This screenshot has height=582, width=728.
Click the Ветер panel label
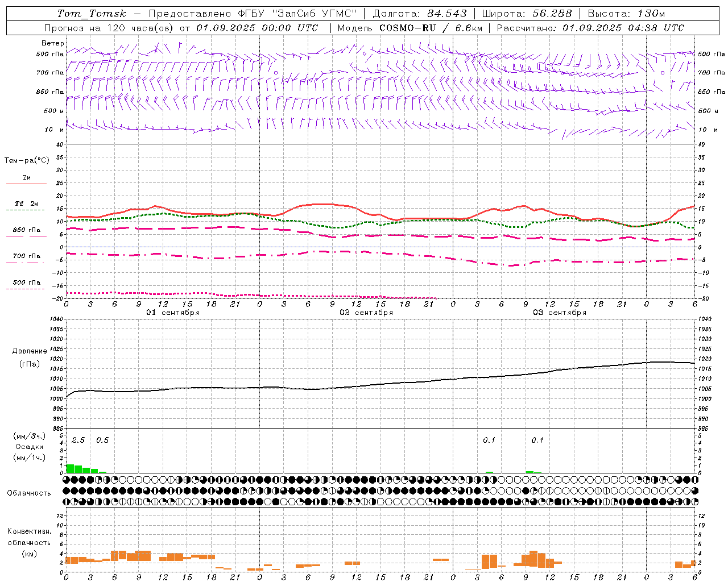(53, 43)
